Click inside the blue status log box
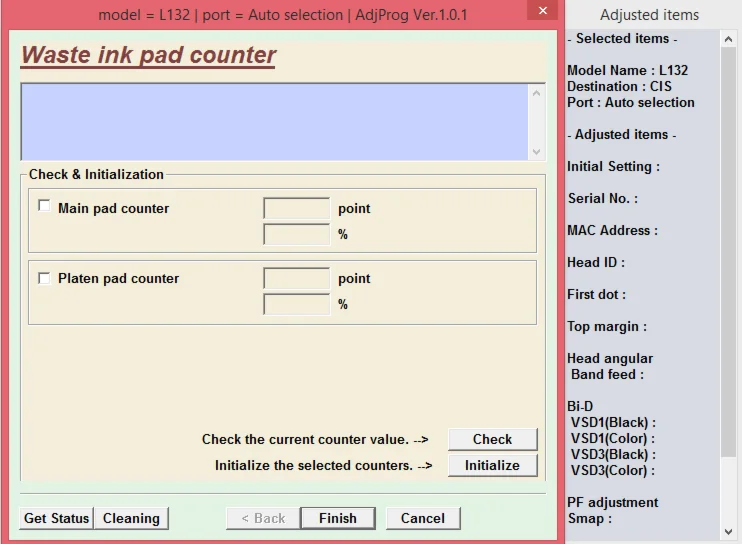Viewport: 742px width, 544px height. (x=275, y=121)
